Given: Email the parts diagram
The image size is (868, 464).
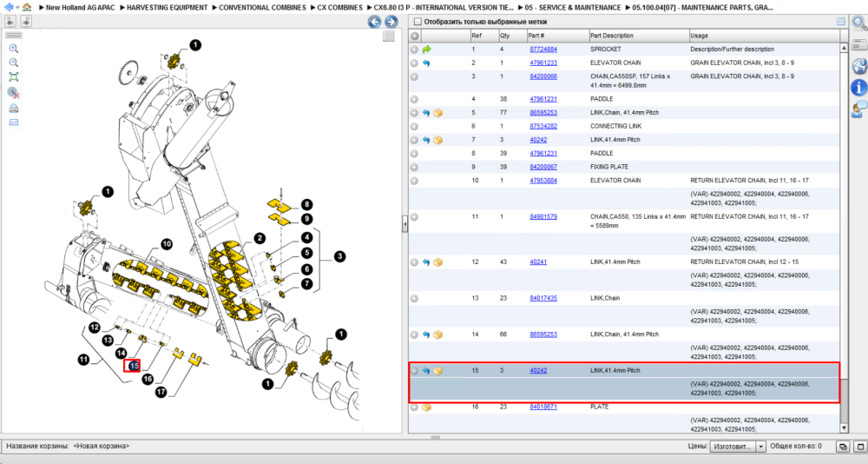Looking at the screenshot, I should pyautogui.click(x=14, y=123).
